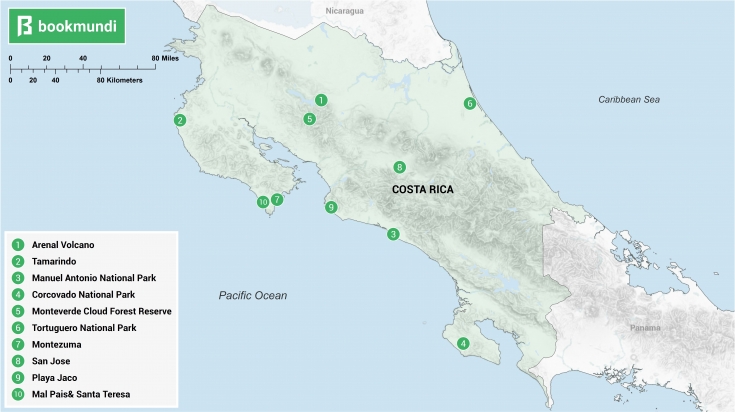
Task: Click legend number 5 circle
Action: click(x=18, y=311)
